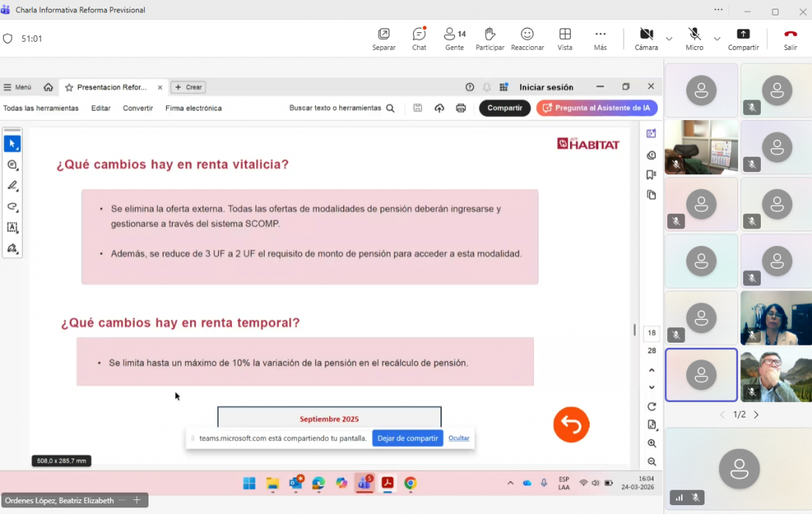Screen dimensions: 812x514
Task: Open the Editar menu in Acrobat
Action: tap(101, 108)
